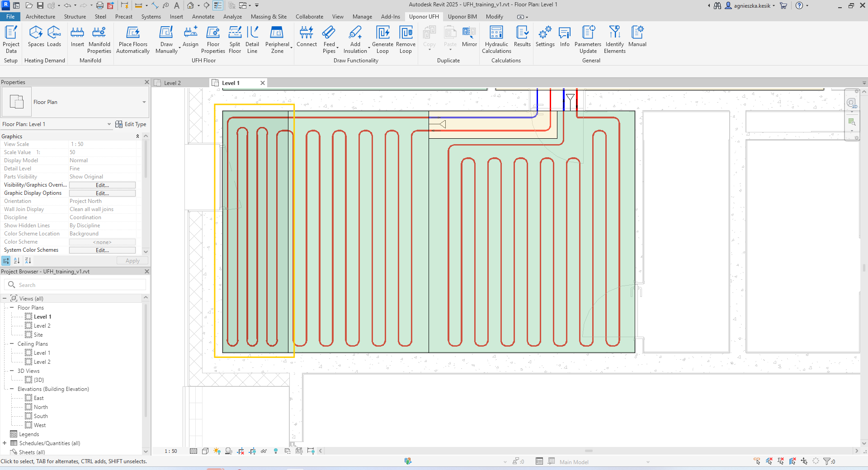
Task: Switch to the Level 2 view tab
Action: tap(172, 83)
